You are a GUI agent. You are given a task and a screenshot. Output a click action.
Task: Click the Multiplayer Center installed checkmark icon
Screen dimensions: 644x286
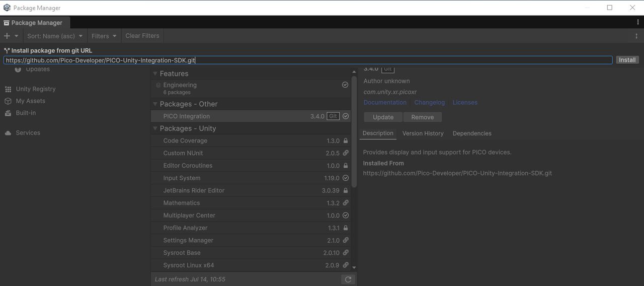(346, 216)
